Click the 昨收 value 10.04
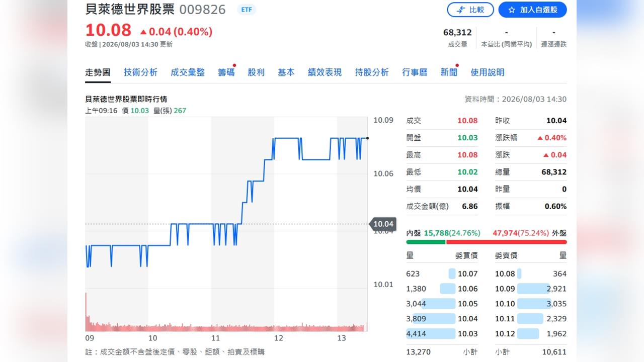This screenshot has height=362, width=644. tap(556, 121)
